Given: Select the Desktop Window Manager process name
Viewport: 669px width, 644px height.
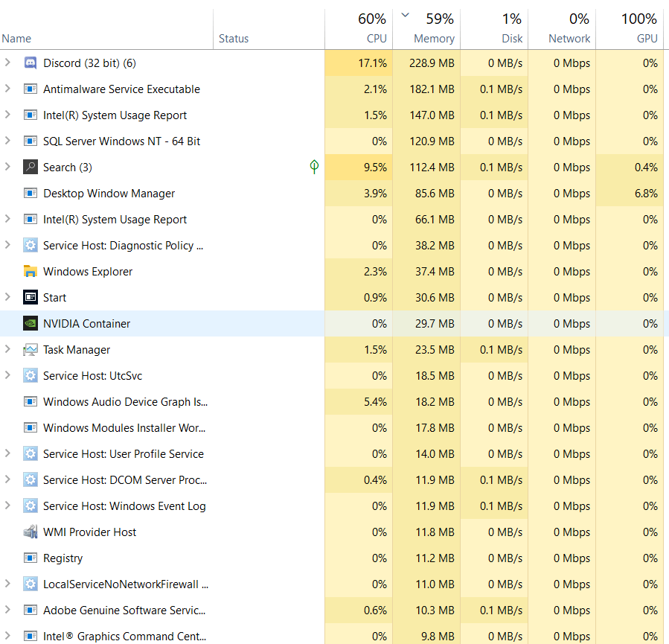Looking at the screenshot, I should pos(109,194).
